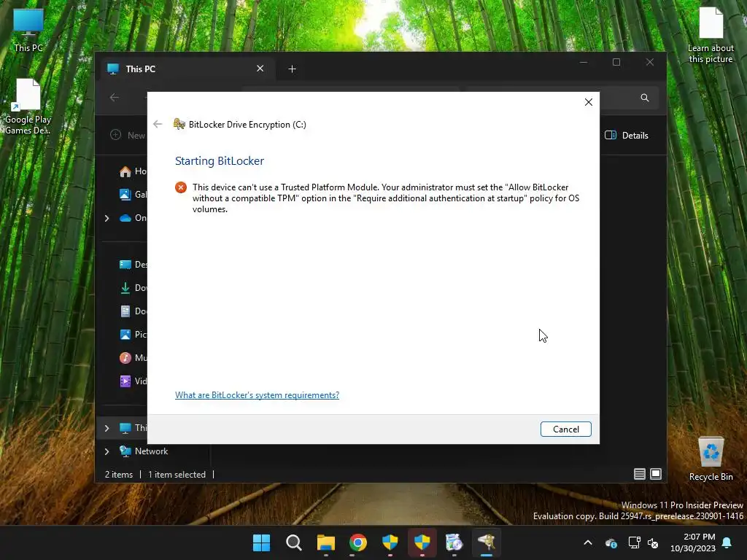The width and height of the screenshot is (747, 560).
Task: Close the File Explorer window
Action: (x=650, y=63)
